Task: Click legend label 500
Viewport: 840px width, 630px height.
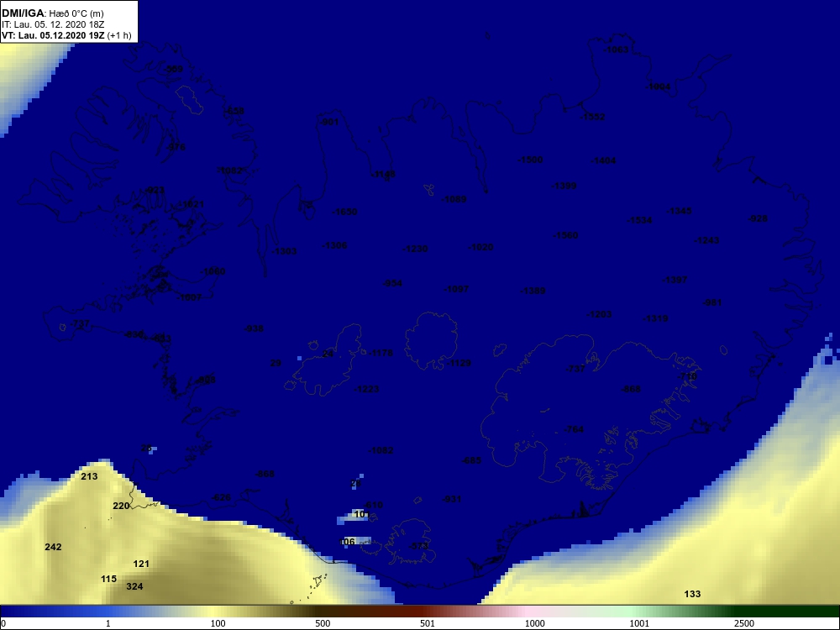Action: (x=323, y=623)
